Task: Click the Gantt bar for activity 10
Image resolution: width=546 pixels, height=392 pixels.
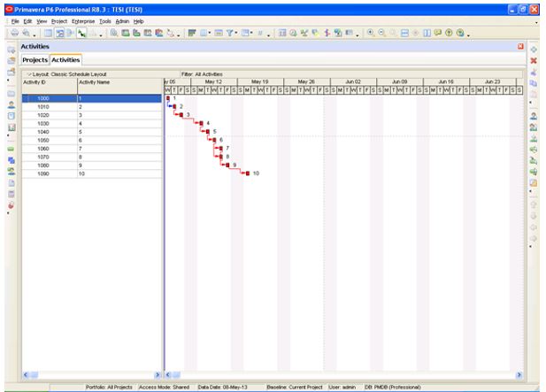Action: [x=246, y=173]
